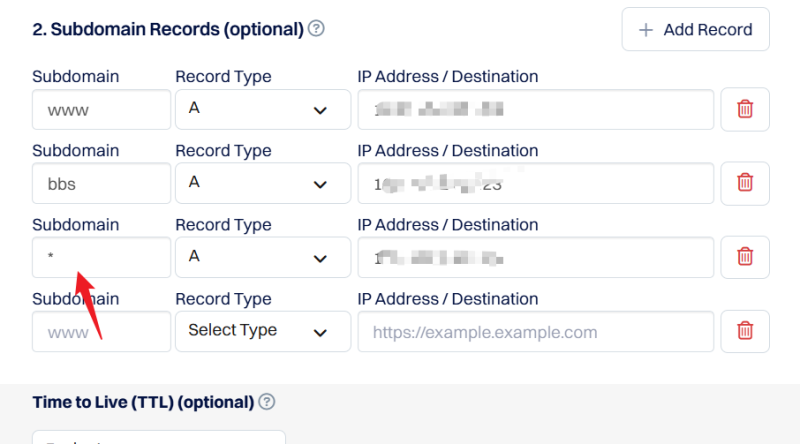The height and width of the screenshot is (444, 800).
Task: Click IP Address field of the wildcard record
Action: tap(535, 257)
